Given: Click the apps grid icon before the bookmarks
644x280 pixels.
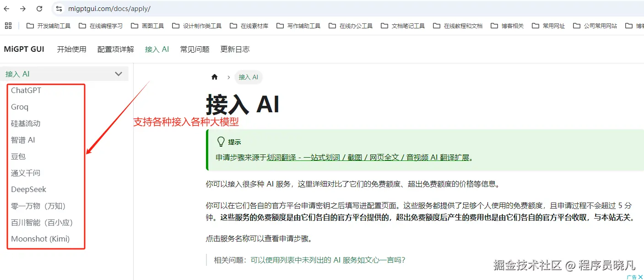Looking at the screenshot, I should pos(8,25).
